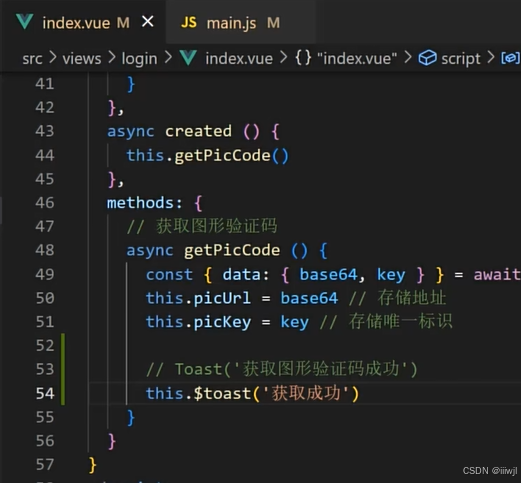Place cursor on 'created' method name

click(198, 131)
